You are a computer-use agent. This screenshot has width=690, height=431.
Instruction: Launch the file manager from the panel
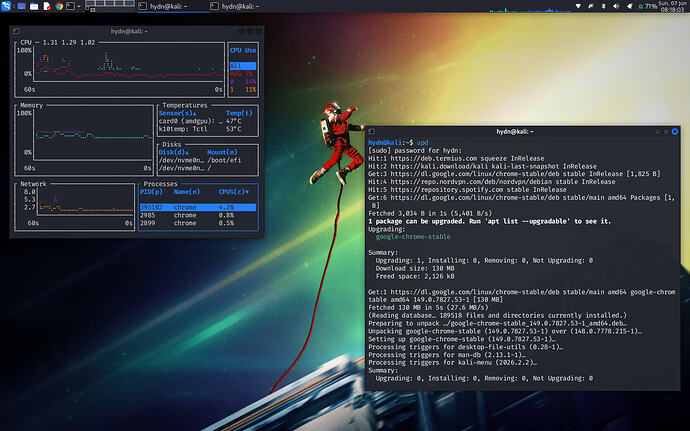[x=34, y=6]
